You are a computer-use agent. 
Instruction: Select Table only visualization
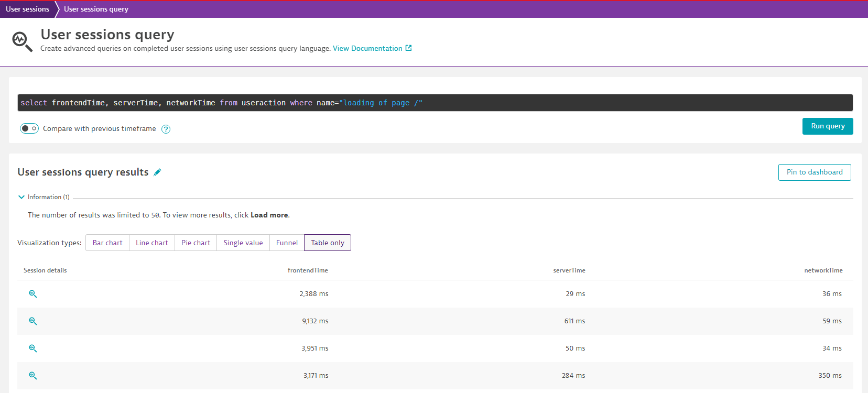point(328,243)
